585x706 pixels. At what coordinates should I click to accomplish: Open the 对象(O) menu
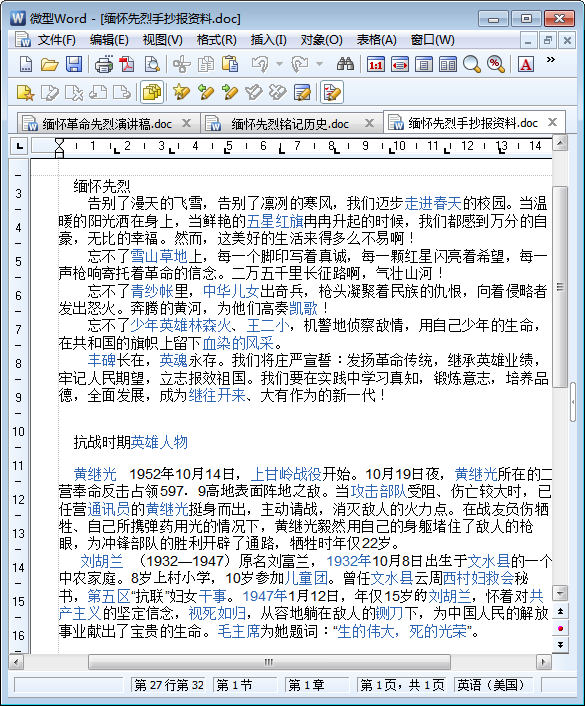[x=322, y=40]
